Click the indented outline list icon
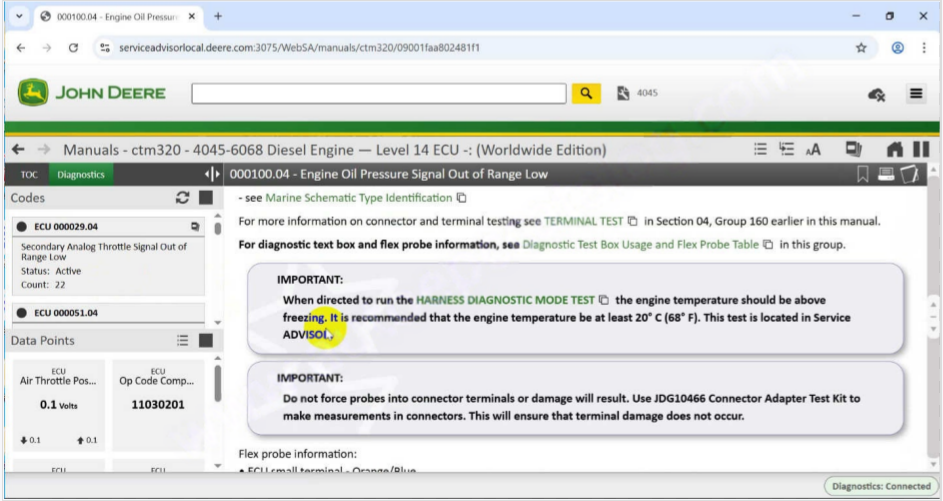943x501 pixels. pos(787,149)
